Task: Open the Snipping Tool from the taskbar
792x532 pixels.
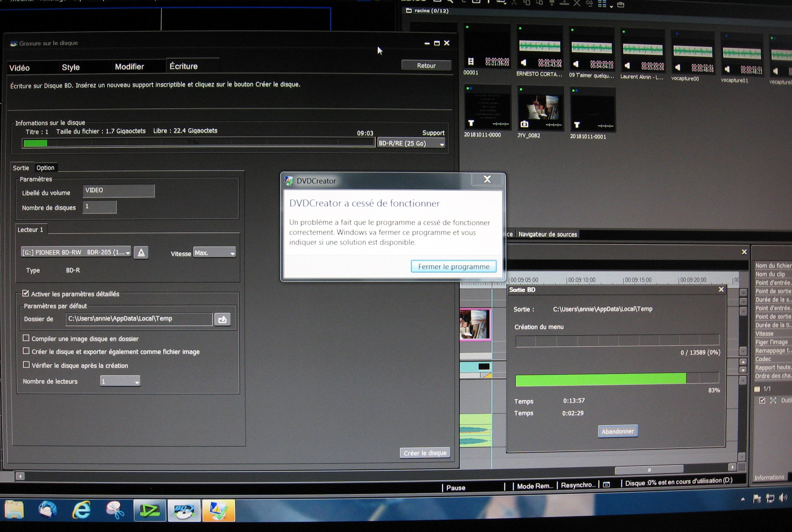Action: (x=116, y=510)
